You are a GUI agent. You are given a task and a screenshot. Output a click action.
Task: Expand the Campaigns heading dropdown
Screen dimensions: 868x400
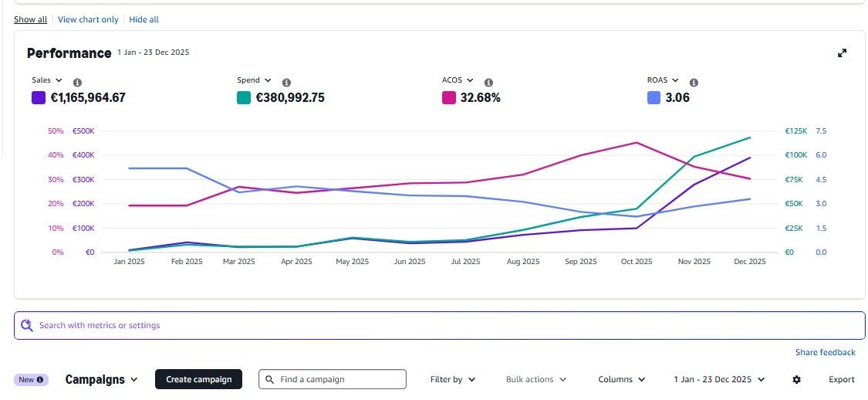(101, 379)
